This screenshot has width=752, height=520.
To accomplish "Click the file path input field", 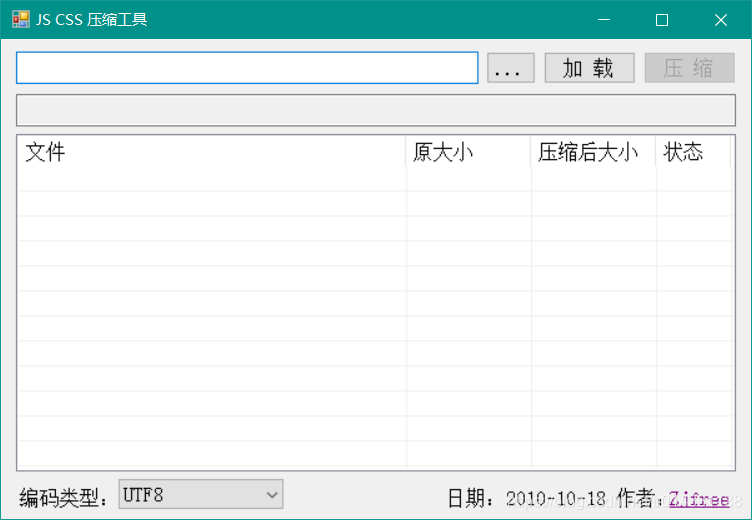I will coord(247,68).
